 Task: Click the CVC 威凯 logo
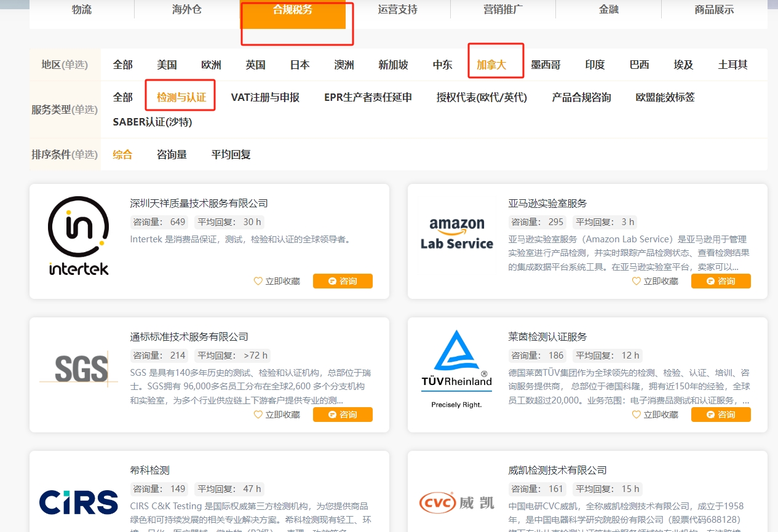[x=457, y=502]
